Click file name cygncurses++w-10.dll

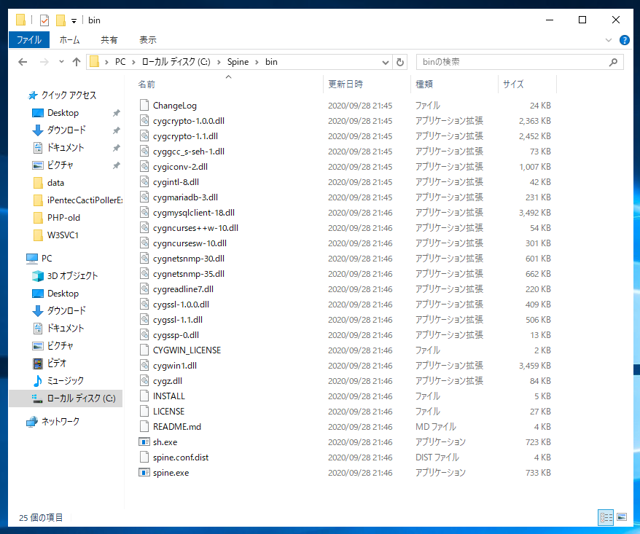click(x=196, y=228)
